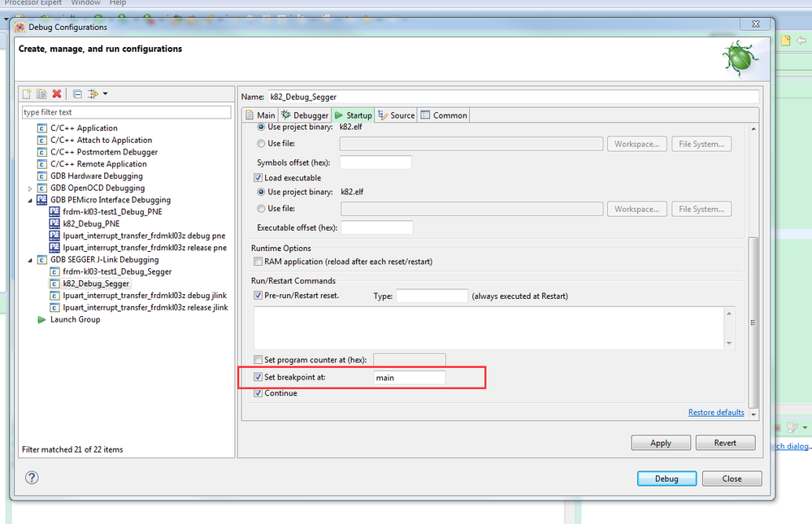Viewport: 812px width, 524px height.
Task: Click scroll-down arrow of Startup panel
Action: 753,414
